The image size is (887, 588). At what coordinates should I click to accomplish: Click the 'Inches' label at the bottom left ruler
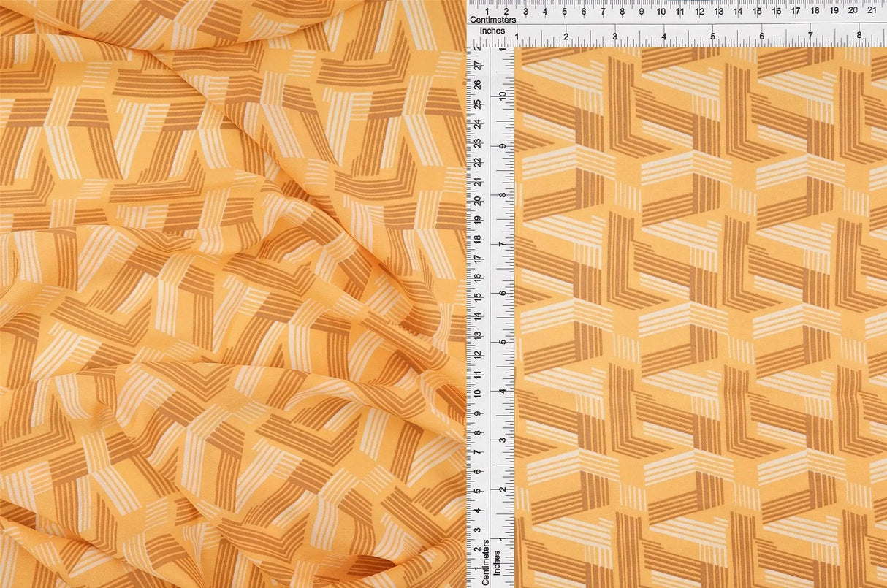pos(498,563)
